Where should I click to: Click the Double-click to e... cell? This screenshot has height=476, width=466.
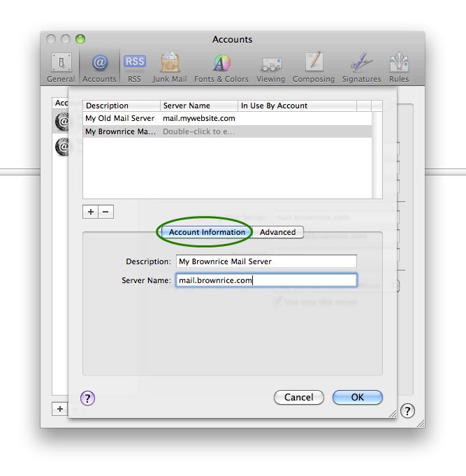pos(198,131)
